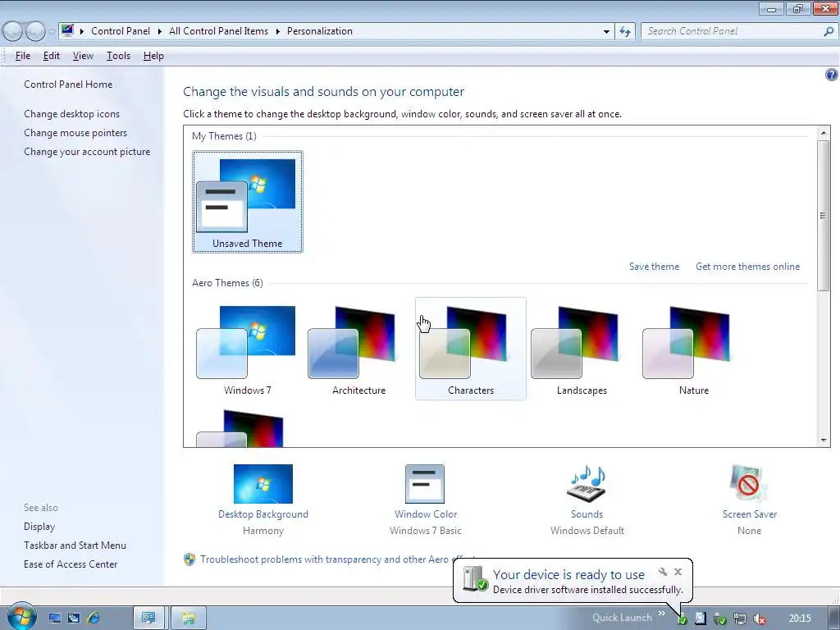
Task: Click Get more themes online
Action: [747, 267]
